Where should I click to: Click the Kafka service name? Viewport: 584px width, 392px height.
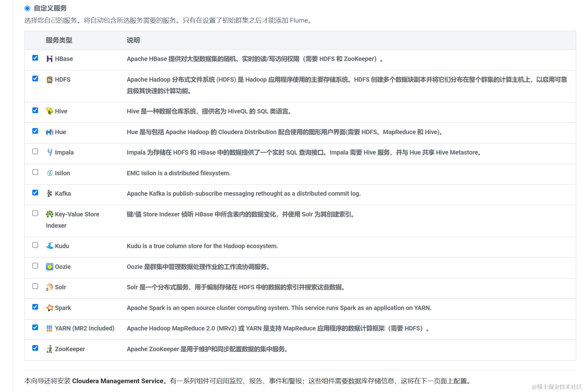63,193
